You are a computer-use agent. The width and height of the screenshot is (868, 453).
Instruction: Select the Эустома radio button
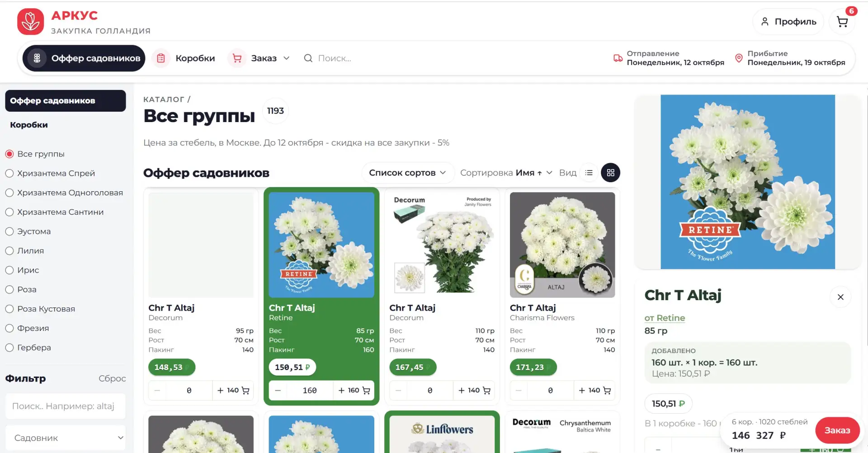(9, 231)
